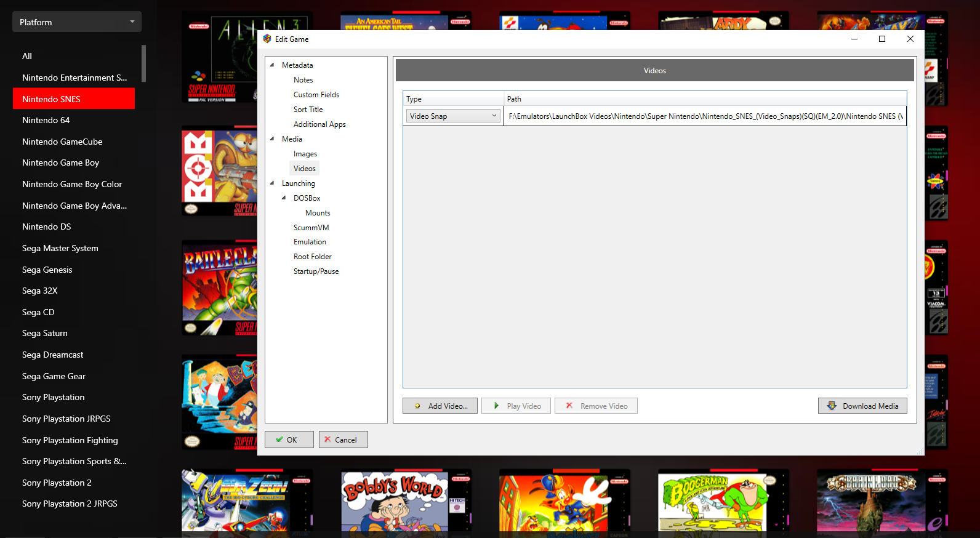Image resolution: width=980 pixels, height=538 pixels.
Task: Click the Cancel button
Action: pyautogui.click(x=343, y=440)
